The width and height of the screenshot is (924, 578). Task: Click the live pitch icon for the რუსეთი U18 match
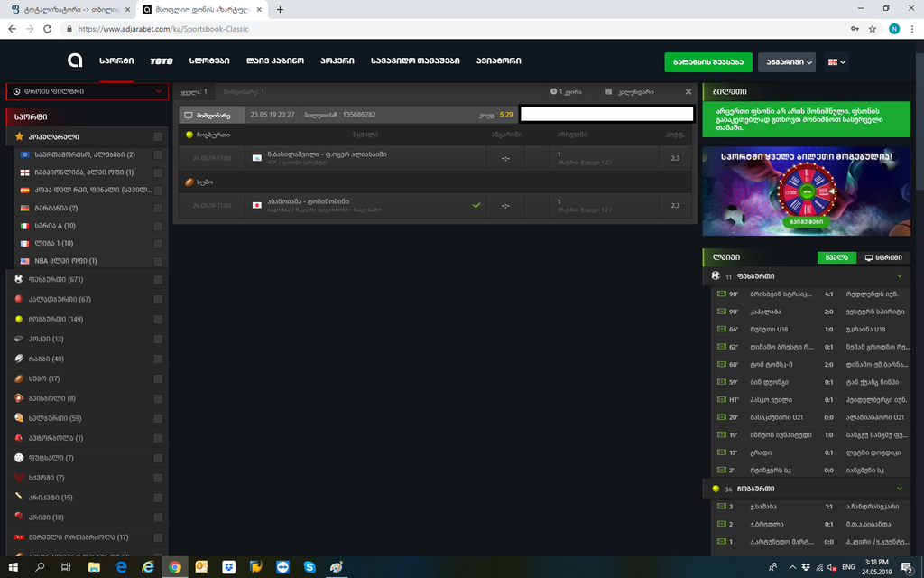pos(721,329)
